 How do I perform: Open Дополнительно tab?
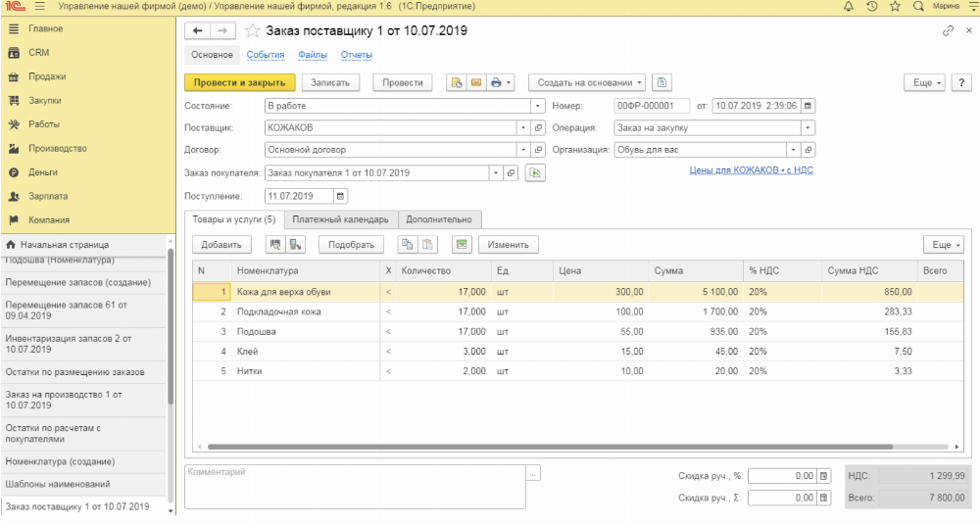tap(439, 220)
